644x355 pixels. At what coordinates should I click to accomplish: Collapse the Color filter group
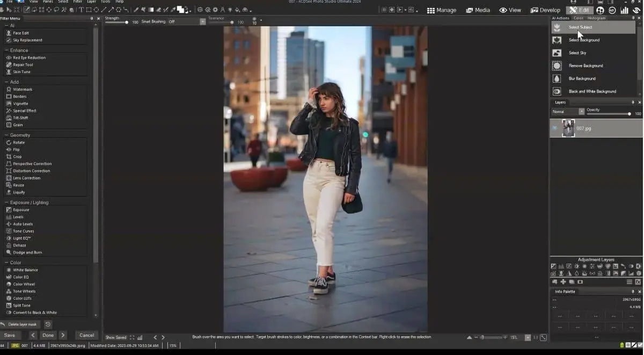6,263
